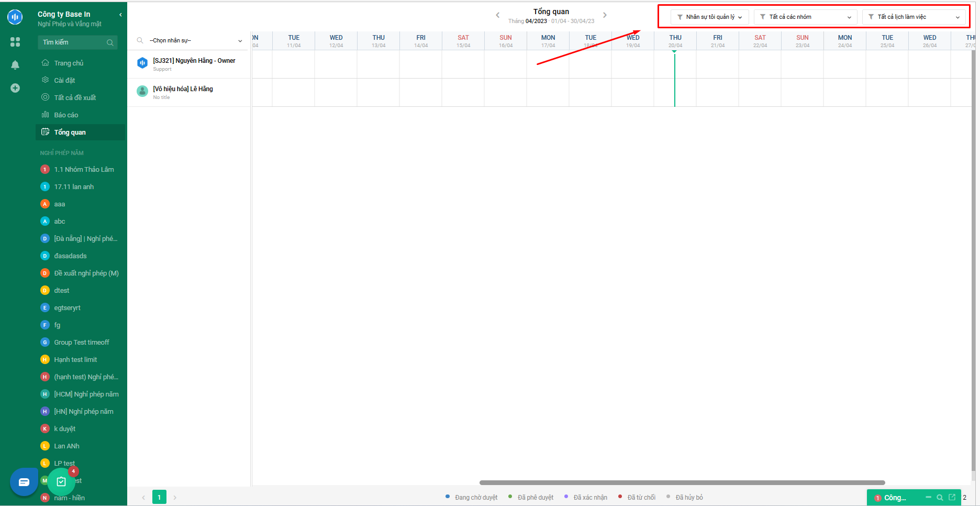Open the notifications bell
The image size is (980, 506).
pos(15,65)
